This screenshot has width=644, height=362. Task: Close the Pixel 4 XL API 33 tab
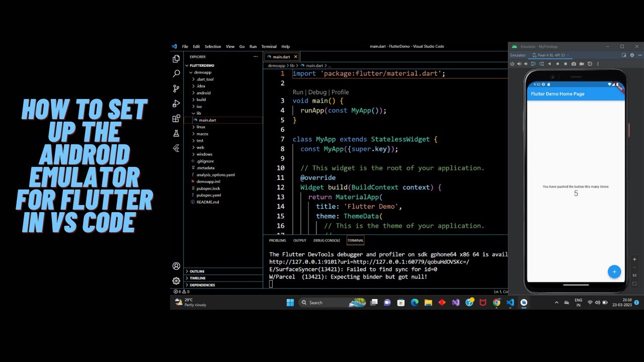pyautogui.click(x=568, y=55)
